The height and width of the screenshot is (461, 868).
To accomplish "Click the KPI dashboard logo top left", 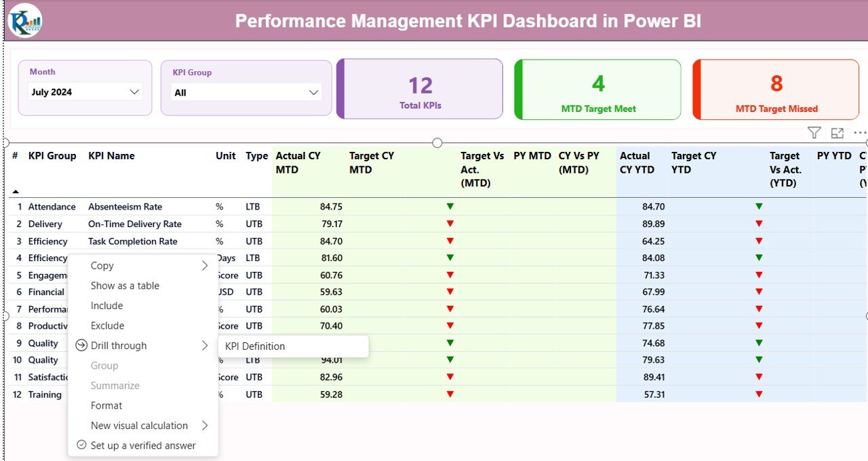I will [x=24, y=20].
